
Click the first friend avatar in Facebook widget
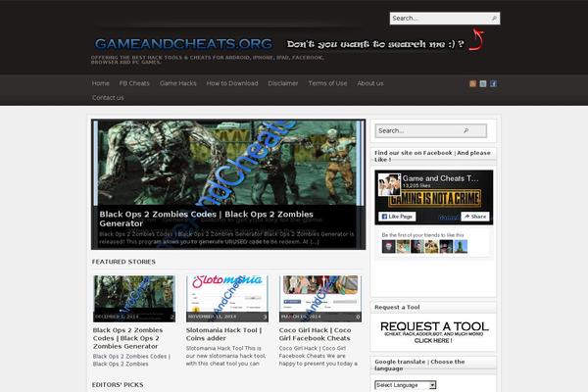point(388,246)
